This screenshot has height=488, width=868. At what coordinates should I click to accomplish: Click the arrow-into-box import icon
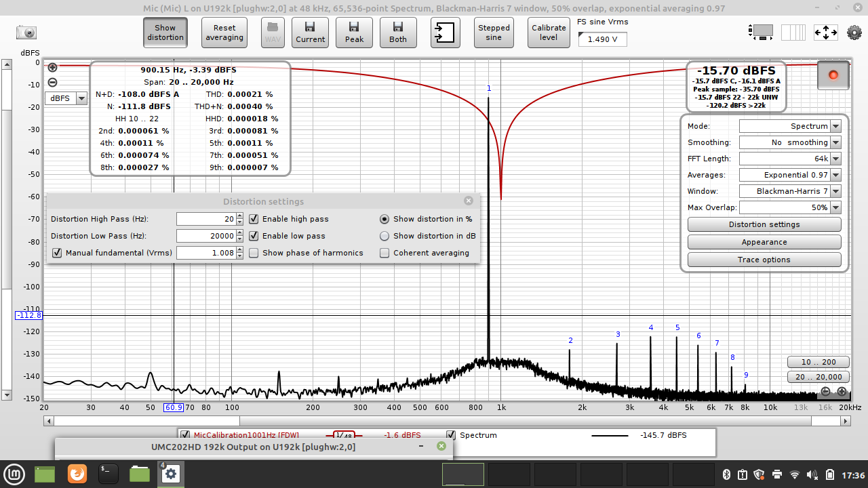(445, 32)
